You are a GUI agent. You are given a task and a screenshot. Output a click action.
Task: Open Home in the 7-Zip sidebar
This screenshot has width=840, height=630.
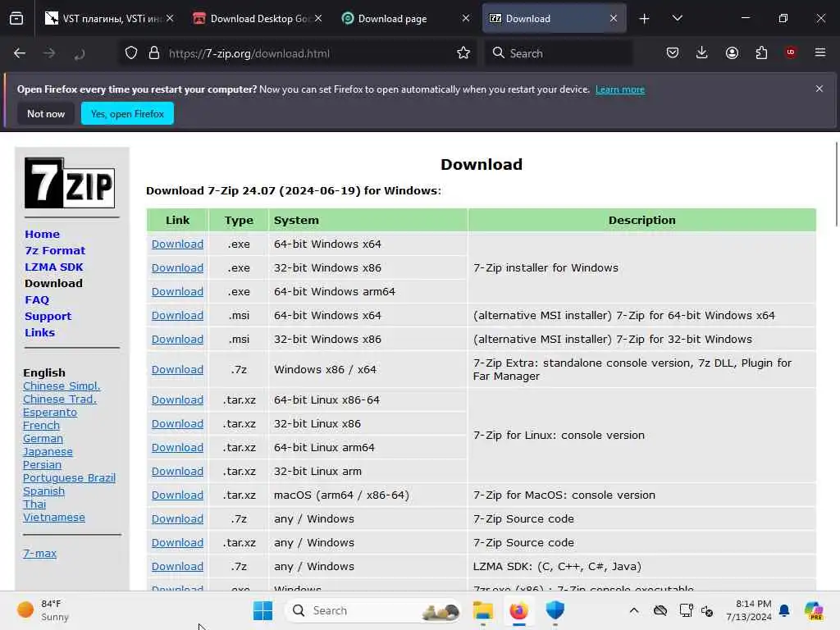tap(42, 234)
